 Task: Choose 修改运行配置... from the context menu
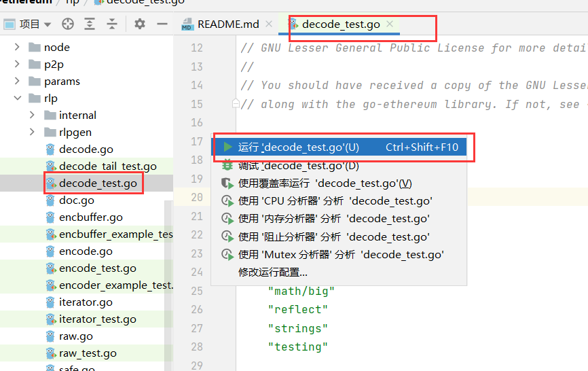pos(272,272)
